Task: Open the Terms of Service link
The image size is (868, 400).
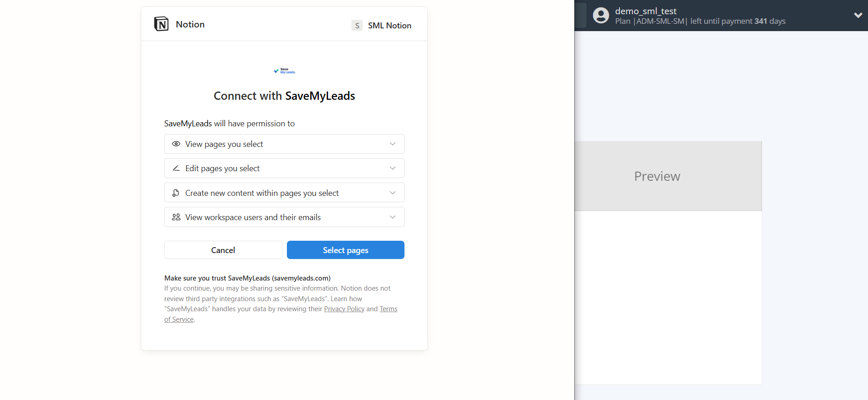Action: pos(388,308)
